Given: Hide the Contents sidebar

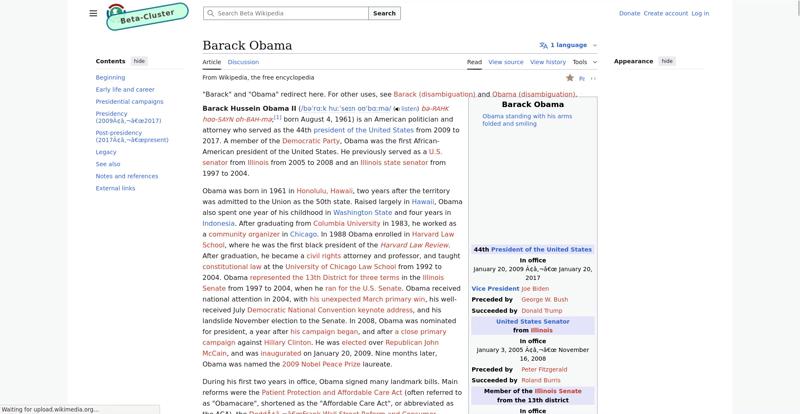Looking at the screenshot, I should click(x=139, y=61).
